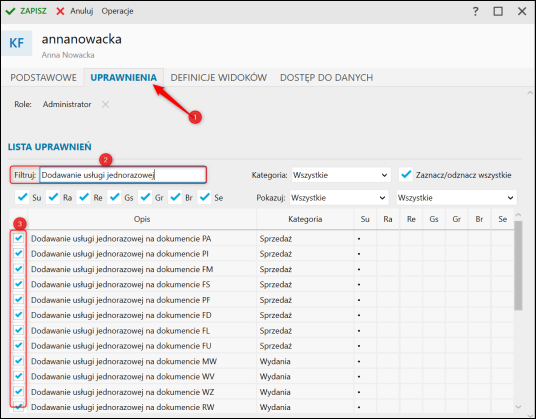The image size is (536, 419).
Task: Untick permission for dokumencie PA row
Action: (x=18, y=238)
